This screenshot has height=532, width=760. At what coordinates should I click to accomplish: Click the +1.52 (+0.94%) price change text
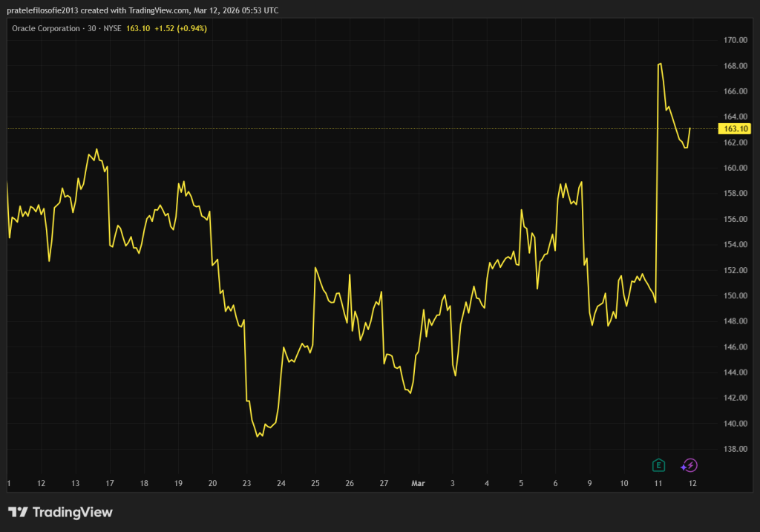[x=180, y=28]
